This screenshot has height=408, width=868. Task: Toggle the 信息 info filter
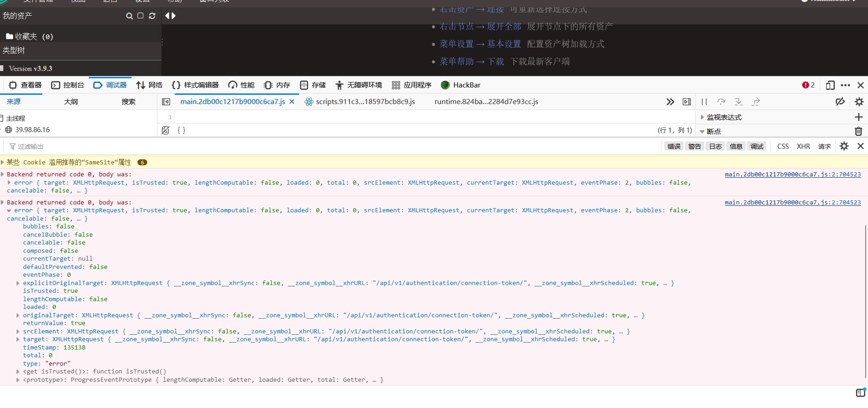pyautogui.click(x=736, y=146)
